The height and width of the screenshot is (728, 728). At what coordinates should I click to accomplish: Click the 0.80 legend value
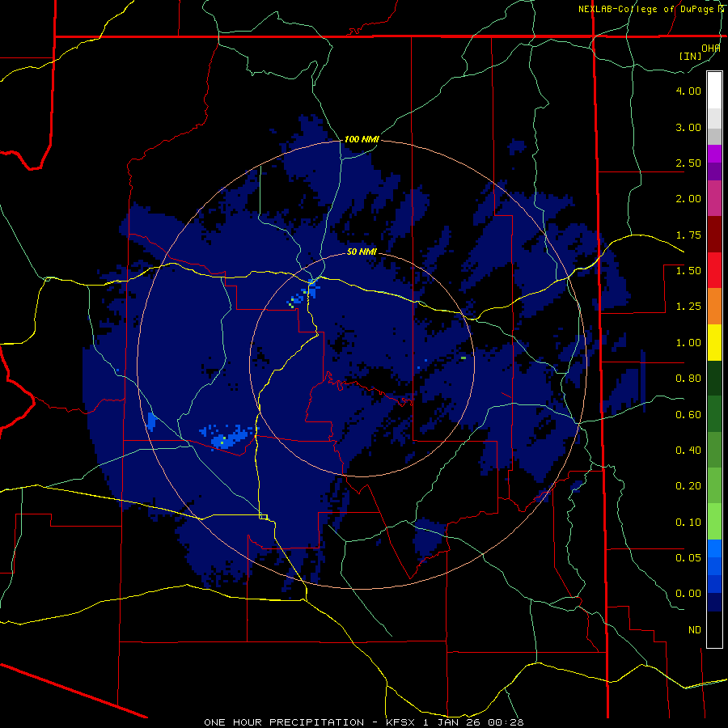pyautogui.click(x=688, y=379)
